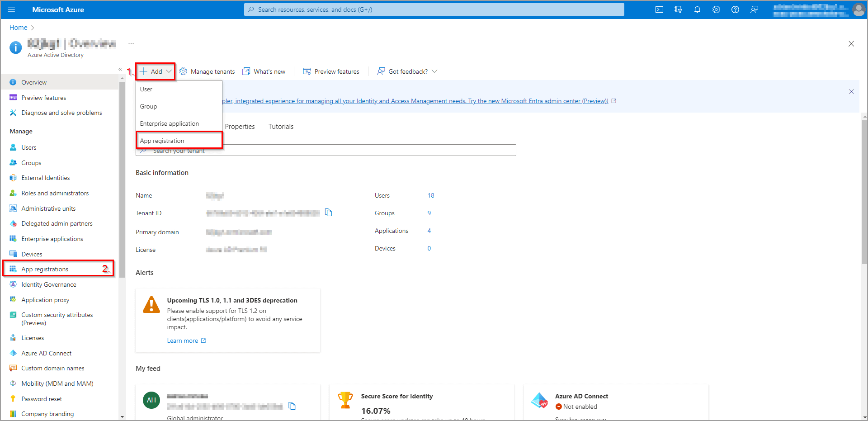Collapse the left navigation pane
868x421 pixels.
tap(120, 69)
